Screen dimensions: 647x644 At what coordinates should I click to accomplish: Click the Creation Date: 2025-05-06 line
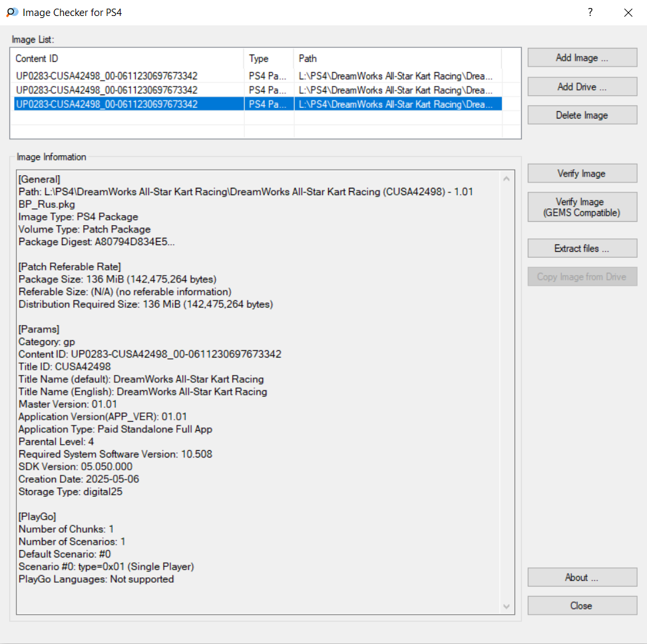pyautogui.click(x=79, y=480)
